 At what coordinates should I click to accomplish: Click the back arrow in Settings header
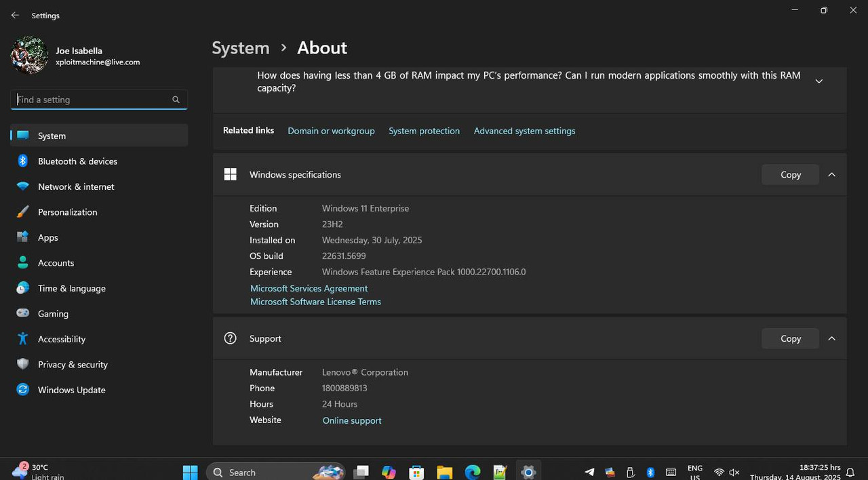point(15,15)
